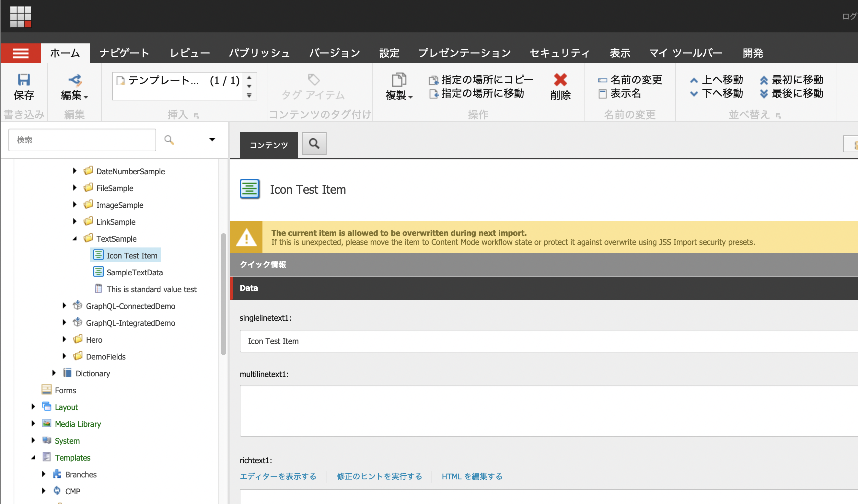Screen dimensions: 858x504
Task: Click the CMP icon in tree
Action: (57, 490)
